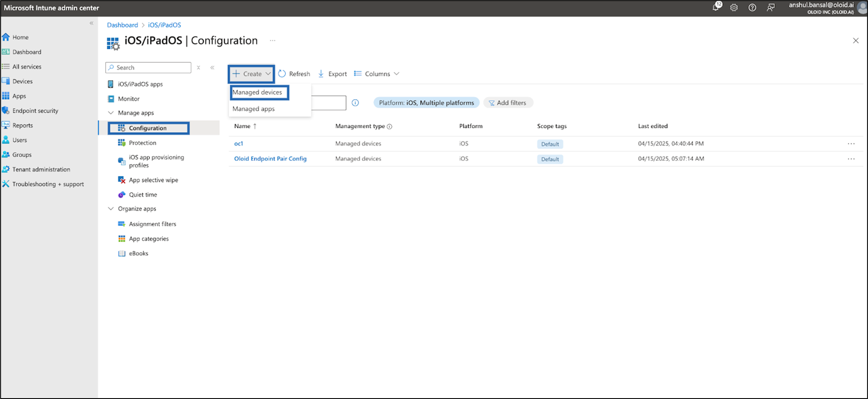Go to iOS/iPadOS breadcrumb
Image resolution: width=868 pixels, height=399 pixels.
[165, 25]
